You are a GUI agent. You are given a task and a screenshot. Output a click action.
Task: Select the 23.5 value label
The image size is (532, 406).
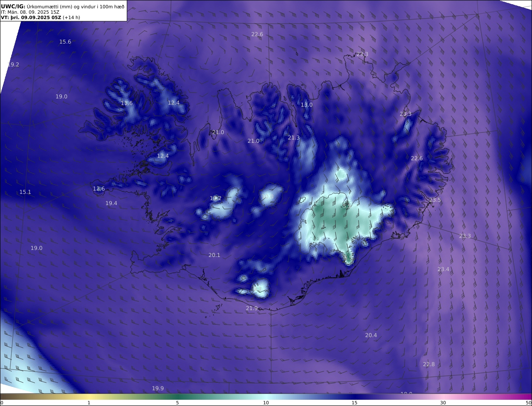coord(435,200)
